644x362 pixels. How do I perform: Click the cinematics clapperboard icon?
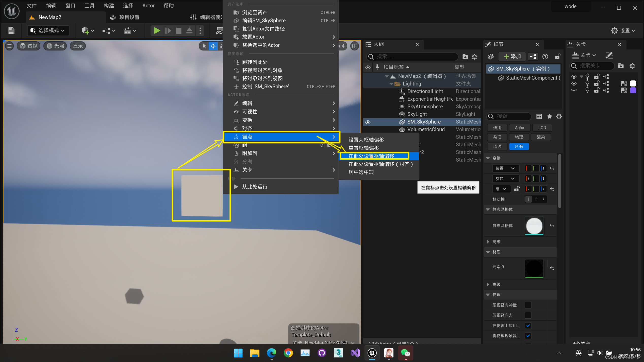127,31
